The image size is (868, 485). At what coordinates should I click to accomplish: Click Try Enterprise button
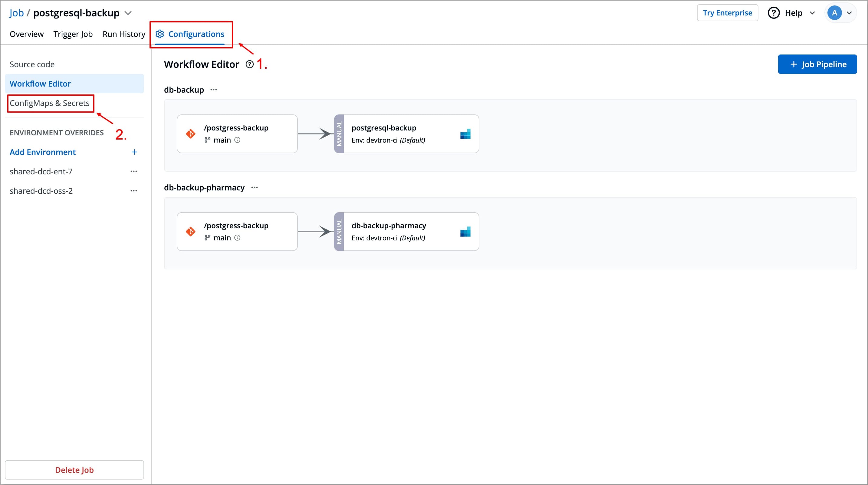pyautogui.click(x=727, y=13)
